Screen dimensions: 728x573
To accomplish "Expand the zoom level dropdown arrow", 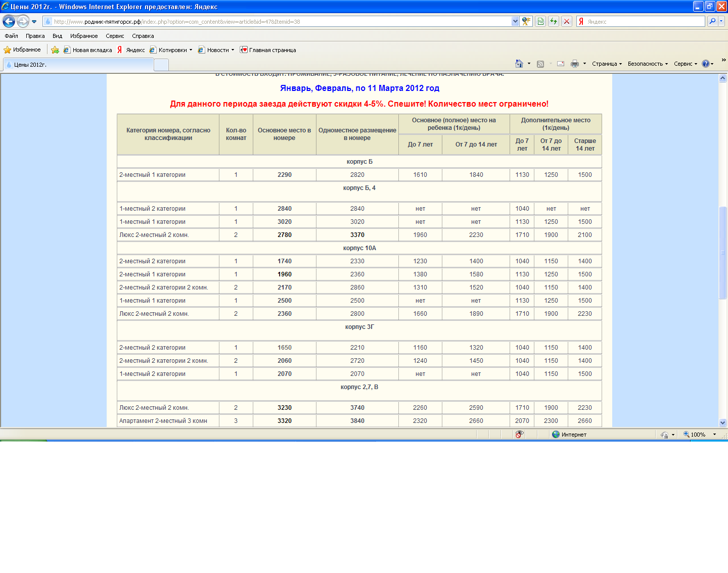I will tap(714, 435).
